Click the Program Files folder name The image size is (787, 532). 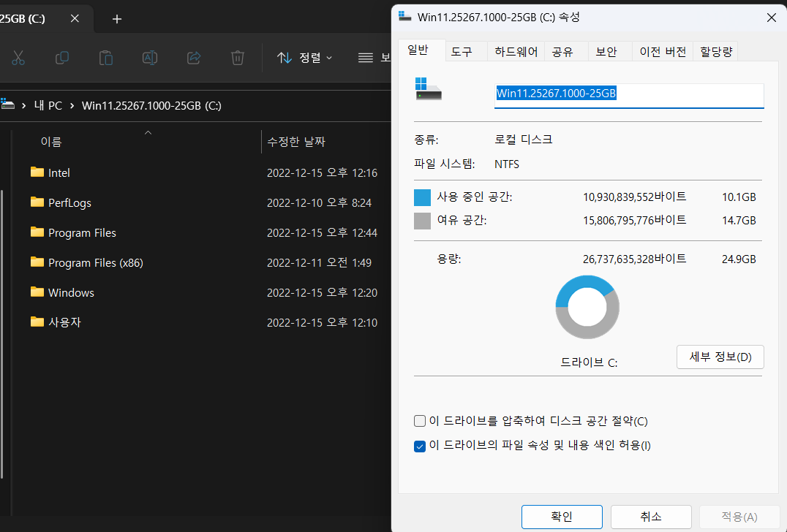click(83, 233)
